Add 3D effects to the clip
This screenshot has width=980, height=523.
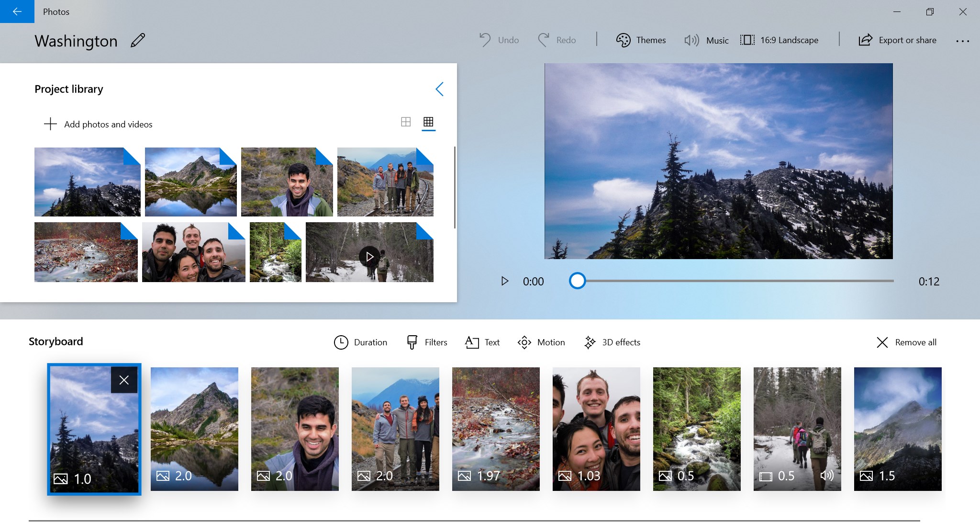[612, 342]
